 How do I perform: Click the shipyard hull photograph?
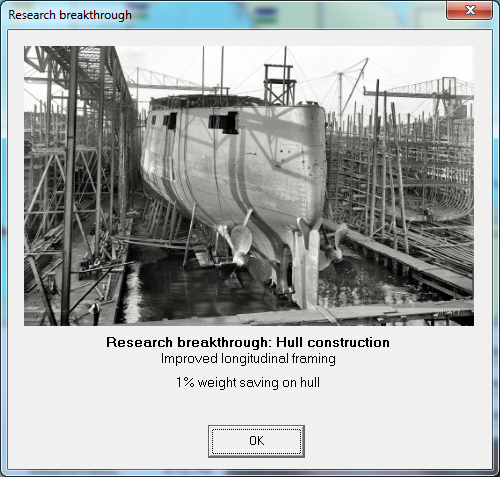tap(249, 186)
